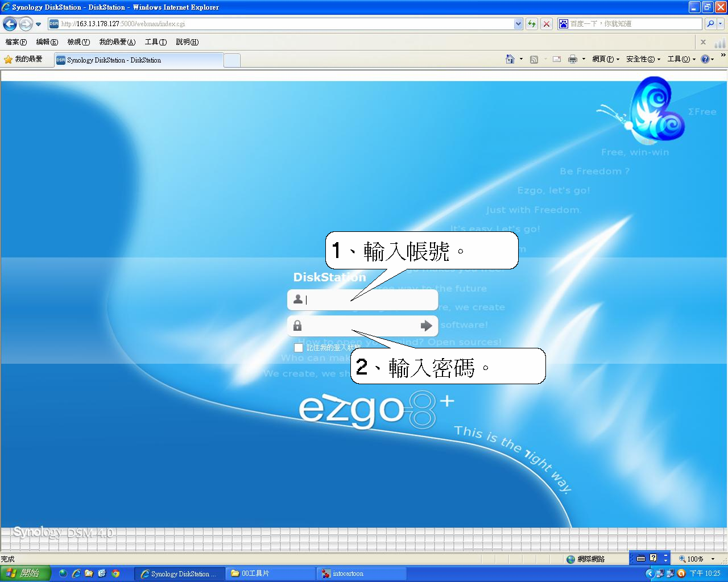Click the language bar help icon

[653, 558]
